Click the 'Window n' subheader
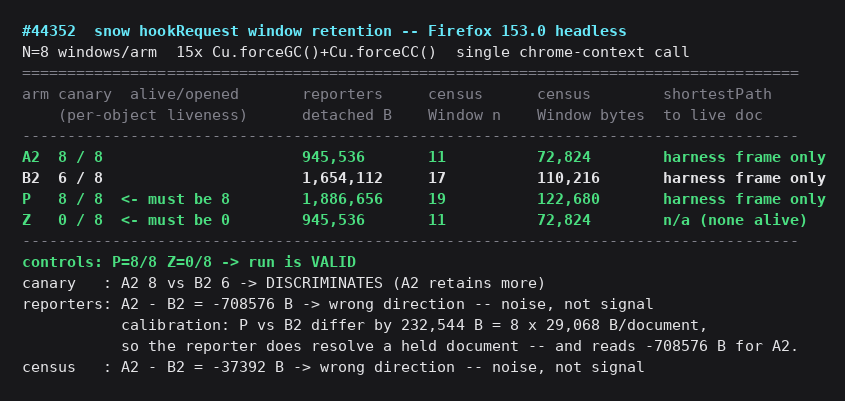This screenshot has height=401, width=845. 464,115
